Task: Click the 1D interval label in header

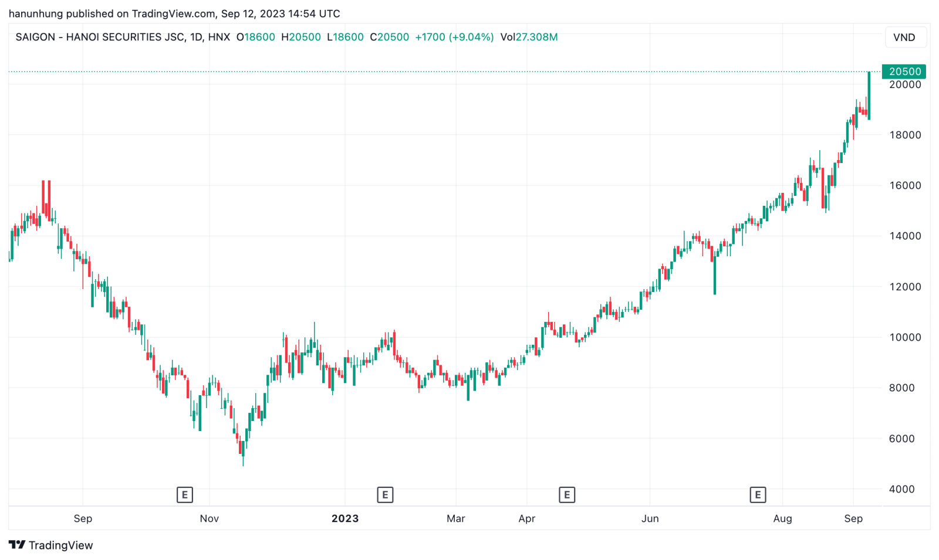Action: pos(196,37)
